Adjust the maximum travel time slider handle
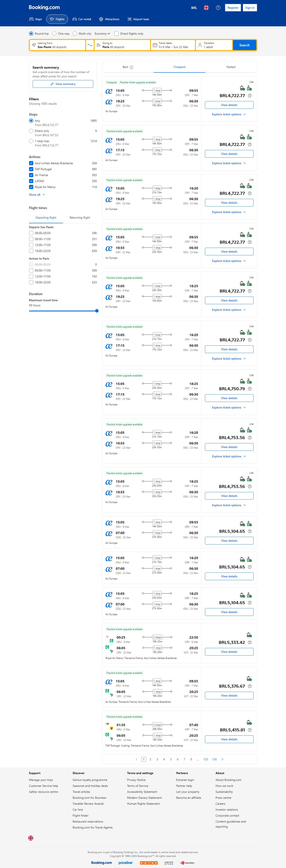This screenshot has width=286, height=868. point(97,311)
